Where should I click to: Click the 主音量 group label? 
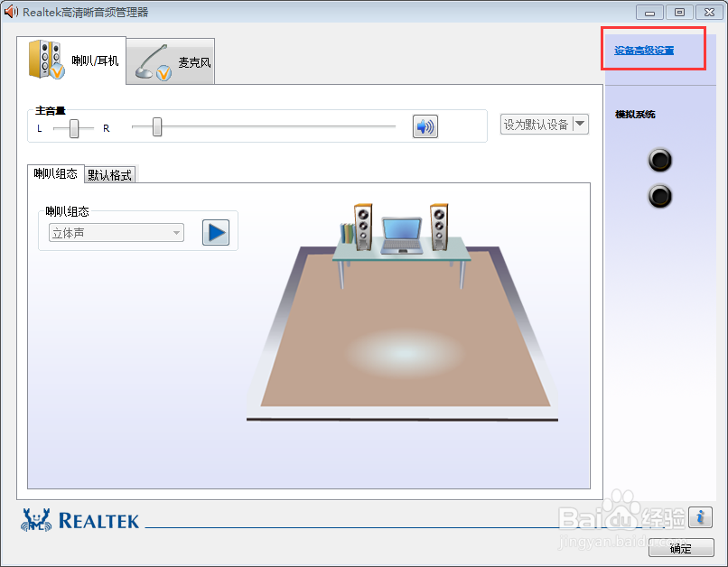(51, 110)
